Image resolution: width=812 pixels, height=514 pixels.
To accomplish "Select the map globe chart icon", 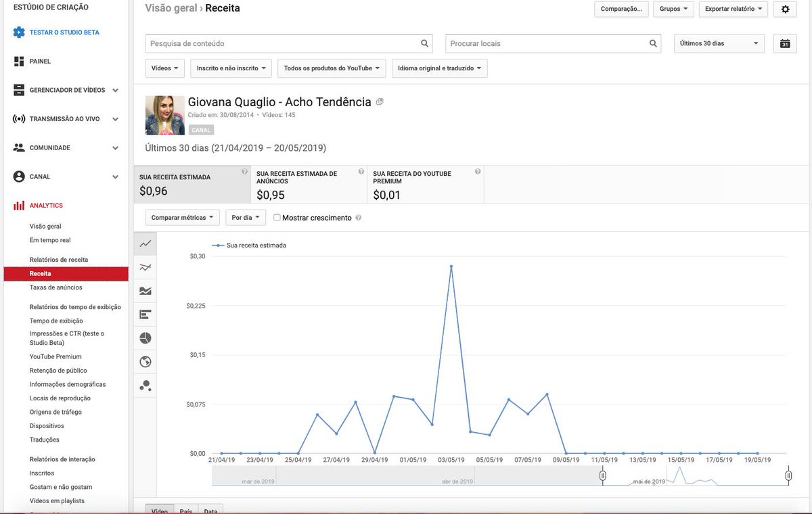I will (145, 362).
